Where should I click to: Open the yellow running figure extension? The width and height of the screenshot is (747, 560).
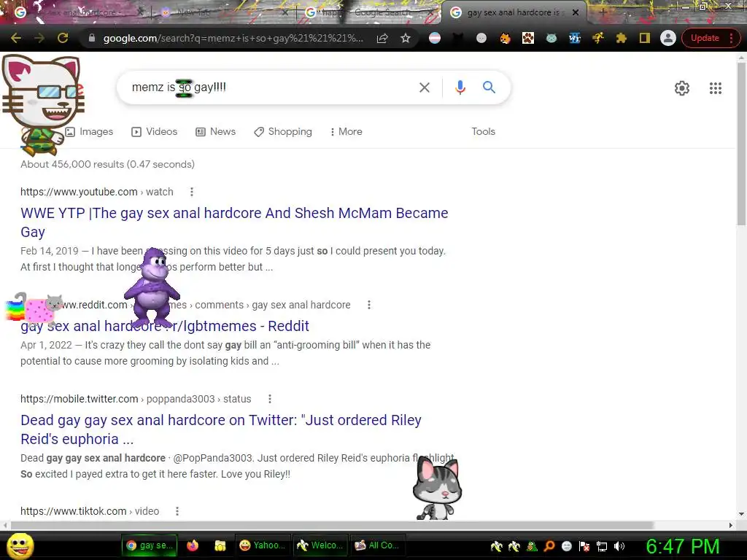598,38
